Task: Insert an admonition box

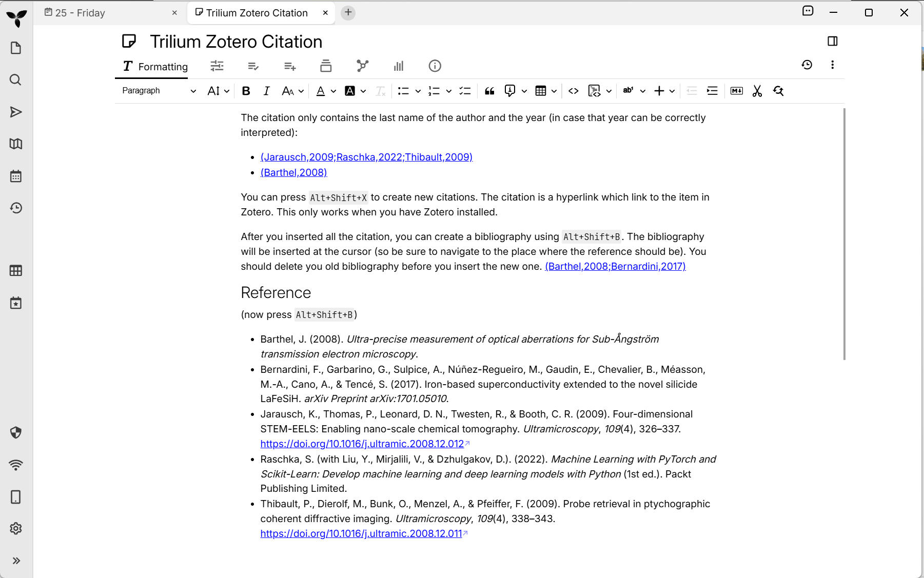Action: [510, 91]
